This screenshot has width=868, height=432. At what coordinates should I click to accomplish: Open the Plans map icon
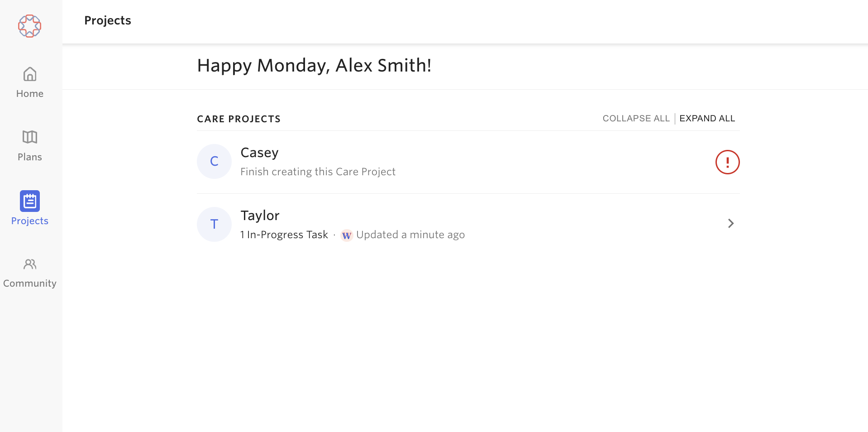[30, 137]
